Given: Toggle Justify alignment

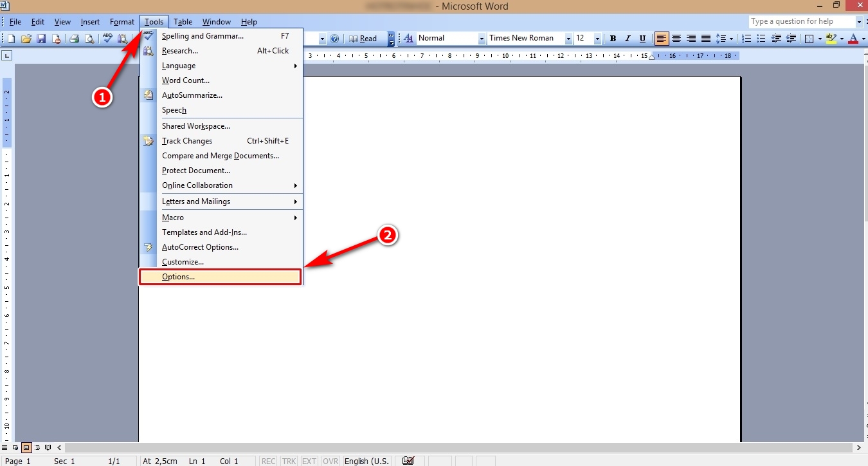Looking at the screenshot, I should click(706, 39).
